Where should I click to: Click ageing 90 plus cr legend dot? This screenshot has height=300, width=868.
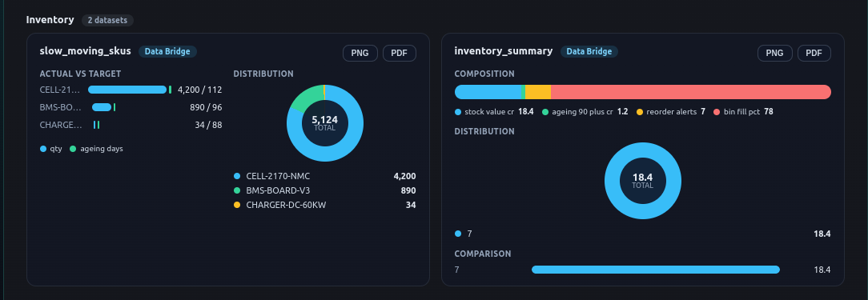(545, 112)
